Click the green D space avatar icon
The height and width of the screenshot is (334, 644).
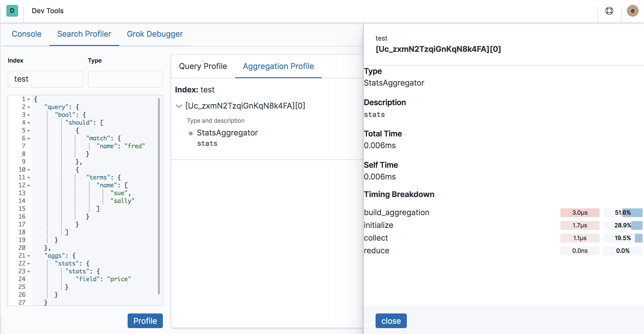coord(12,11)
